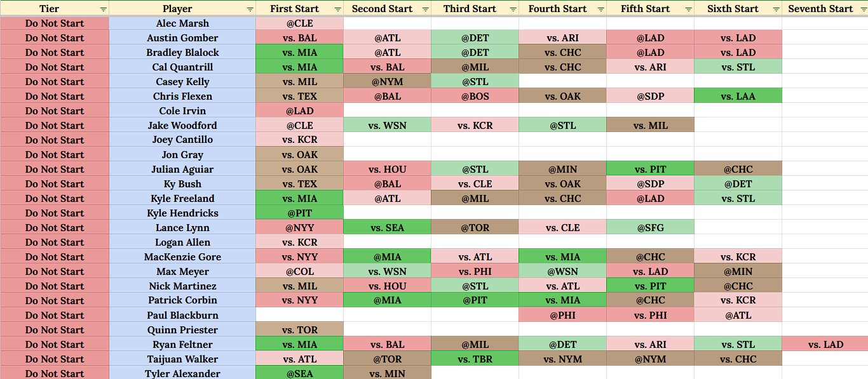Click Kyle Hendricks' @PIT cell
868x379 pixels.
pyautogui.click(x=300, y=213)
